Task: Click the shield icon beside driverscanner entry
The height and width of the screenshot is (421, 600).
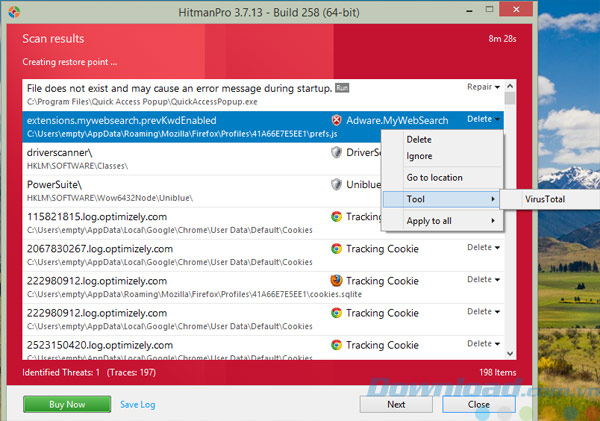Action: coord(337,152)
